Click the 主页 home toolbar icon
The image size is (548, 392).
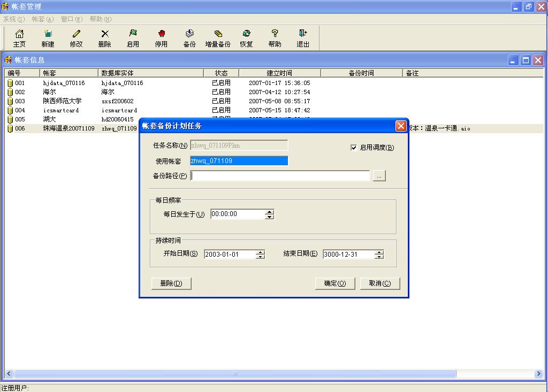click(19, 34)
